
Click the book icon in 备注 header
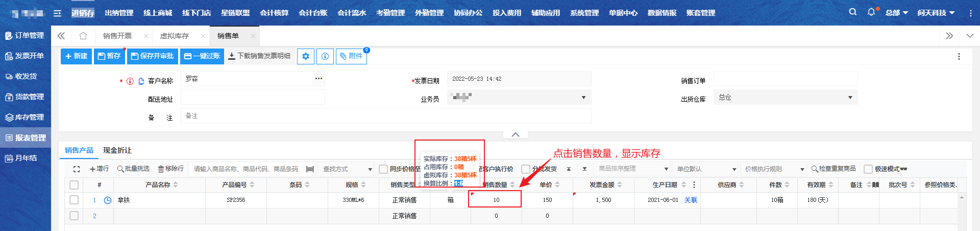pyautogui.click(x=876, y=185)
